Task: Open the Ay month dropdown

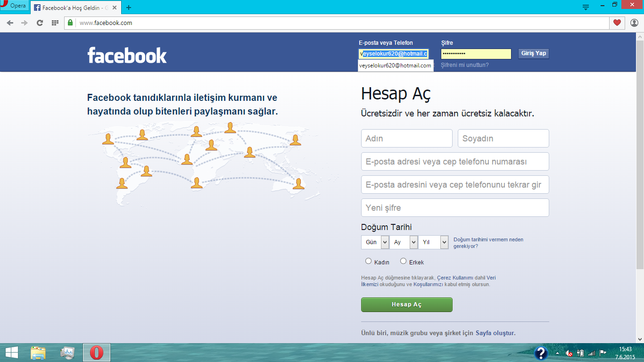Action: pos(404,242)
